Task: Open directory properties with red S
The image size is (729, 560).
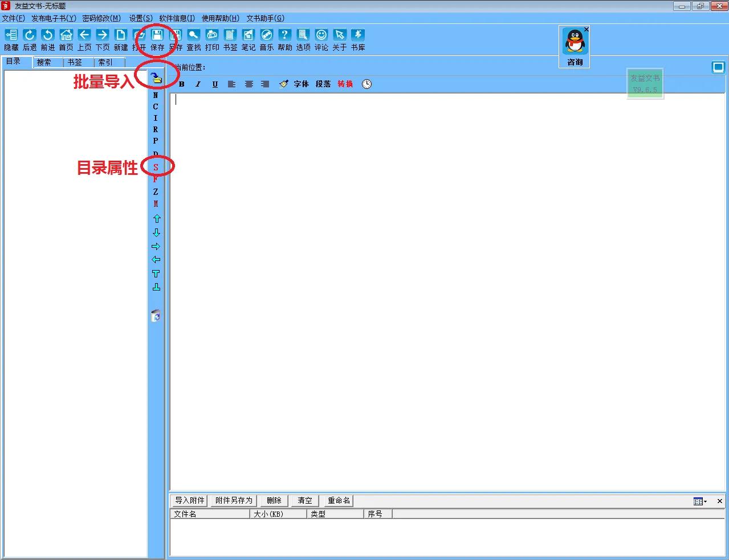Action: (156, 167)
